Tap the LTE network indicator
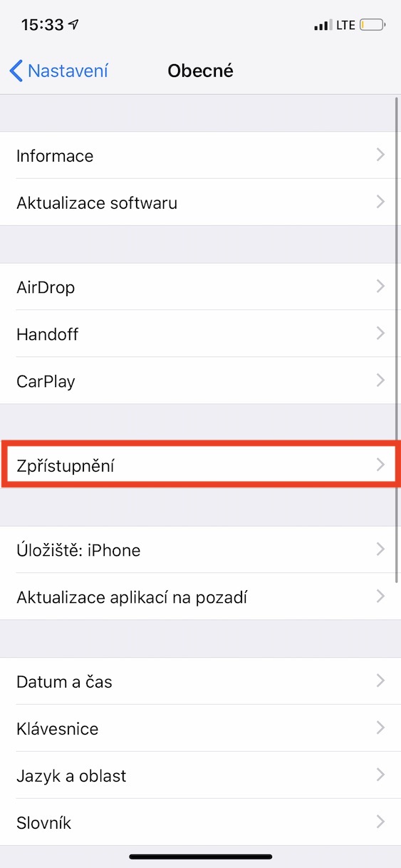Screen dimensions: 401x868 tap(345, 26)
